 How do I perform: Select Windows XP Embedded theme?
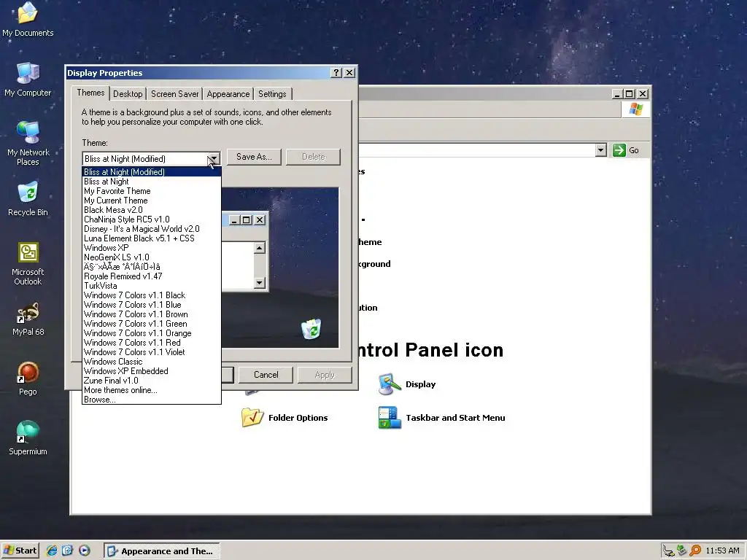click(x=152, y=371)
